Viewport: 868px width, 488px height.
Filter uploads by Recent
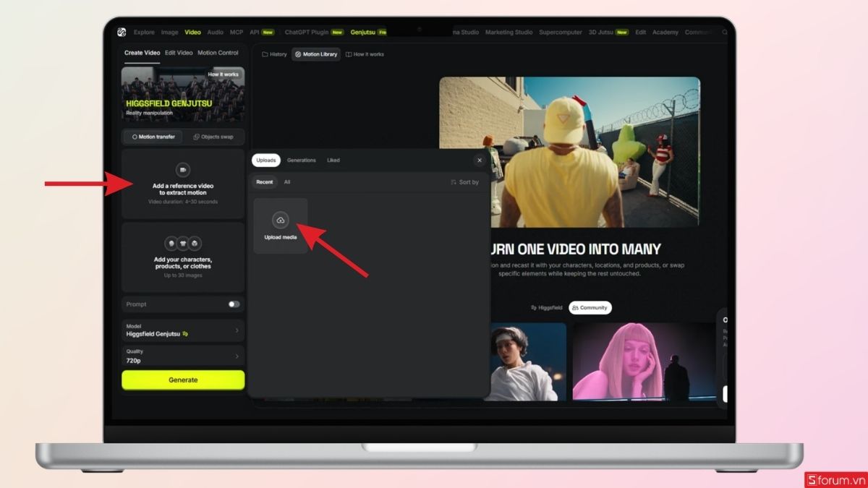265,182
